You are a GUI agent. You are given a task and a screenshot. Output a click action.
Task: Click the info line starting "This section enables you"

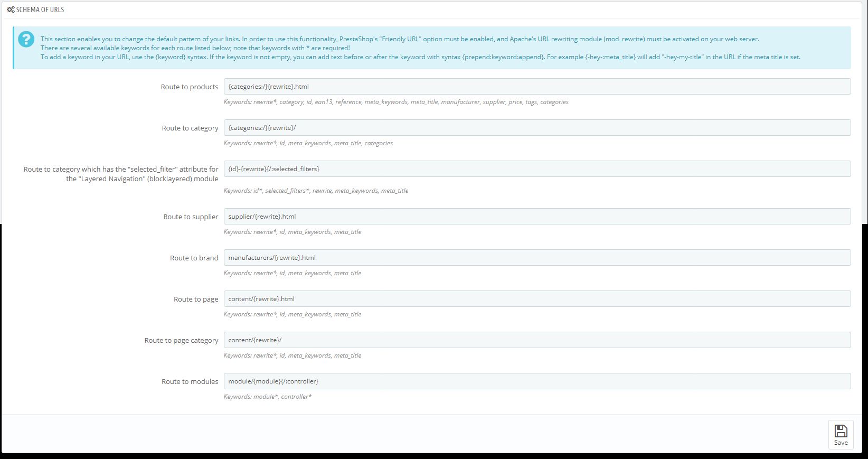400,39
